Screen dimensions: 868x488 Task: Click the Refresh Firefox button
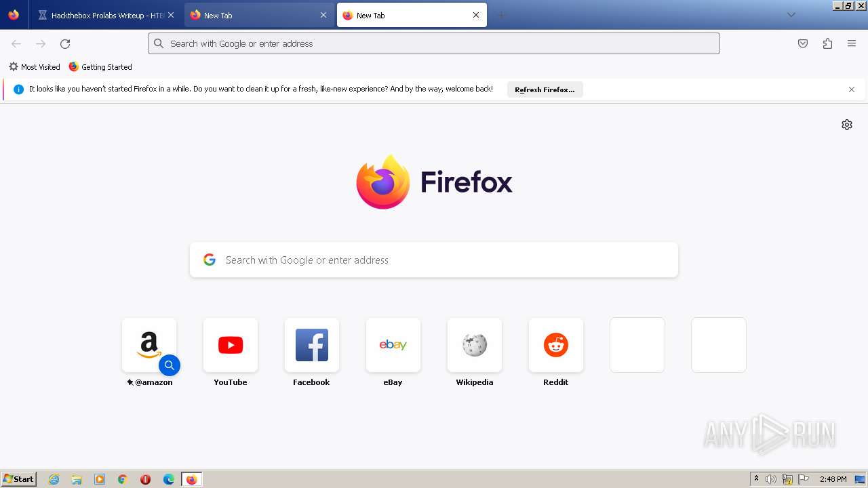[x=545, y=89]
